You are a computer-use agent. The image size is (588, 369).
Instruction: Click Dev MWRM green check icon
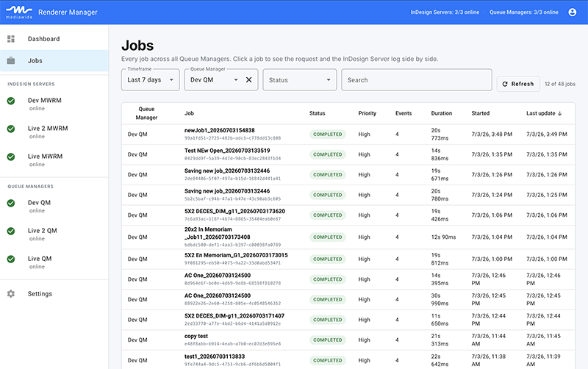[x=11, y=101]
